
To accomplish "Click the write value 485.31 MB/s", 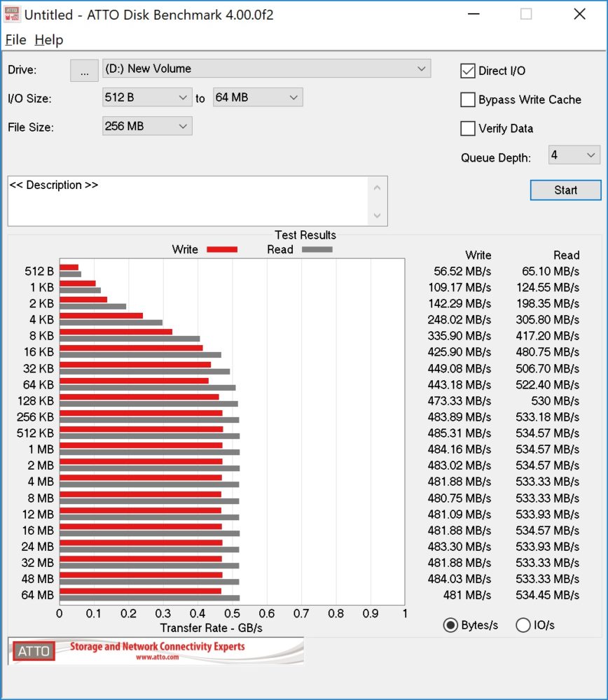I will (x=460, y=433).
